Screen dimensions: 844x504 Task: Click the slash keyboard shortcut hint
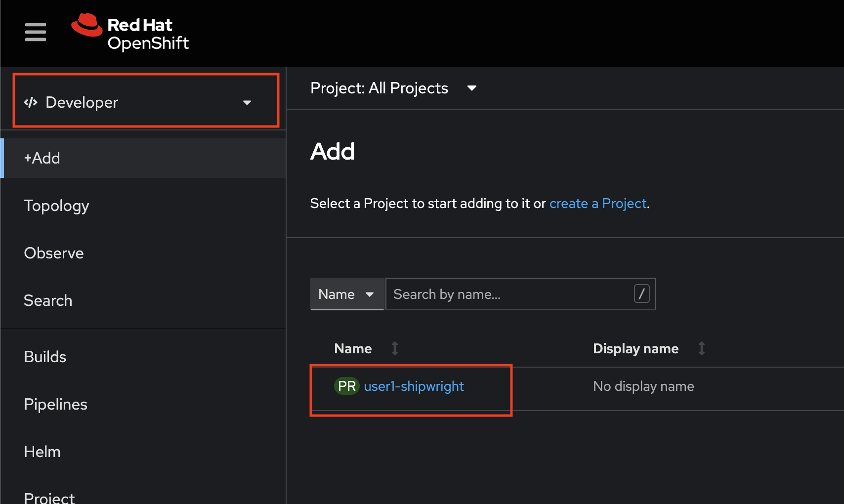pos(641,294)
